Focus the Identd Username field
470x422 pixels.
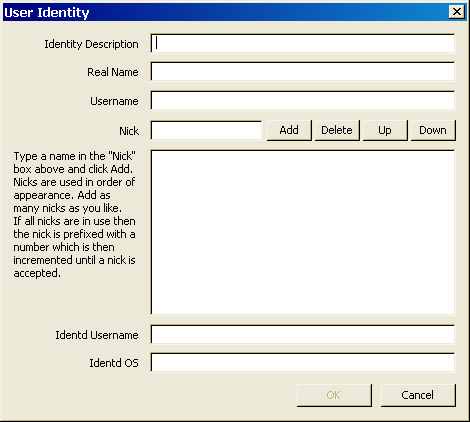(303, 334)
